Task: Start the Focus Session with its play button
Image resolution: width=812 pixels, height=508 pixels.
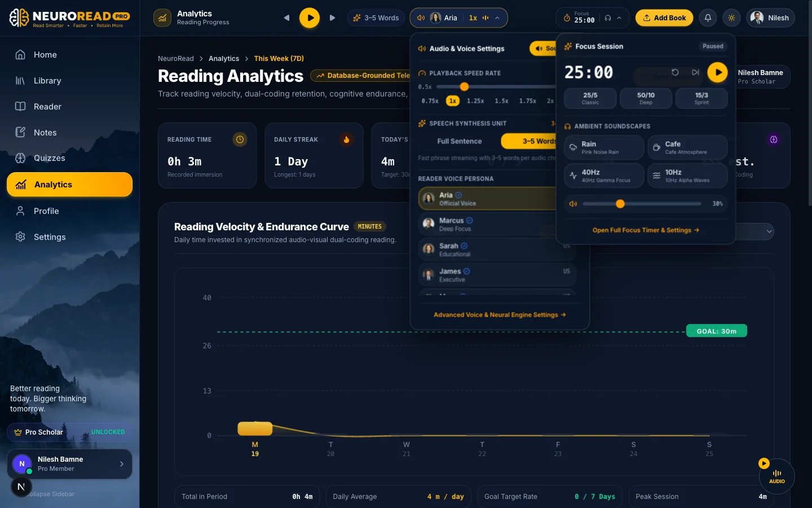Action: coord(717,72)
